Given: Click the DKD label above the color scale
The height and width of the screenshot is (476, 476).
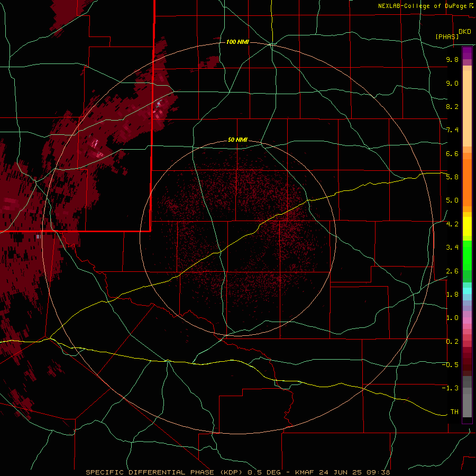Looking at the screenshot, I should [x=465, y=32].
